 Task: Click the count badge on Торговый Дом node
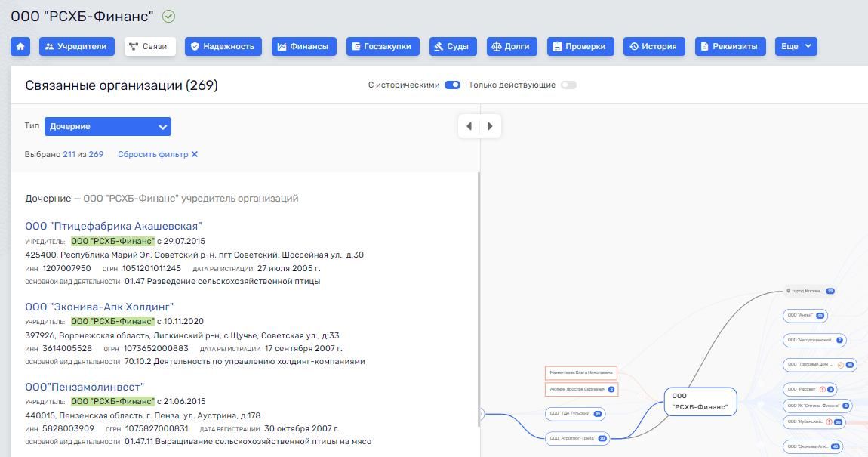(850, 365)
